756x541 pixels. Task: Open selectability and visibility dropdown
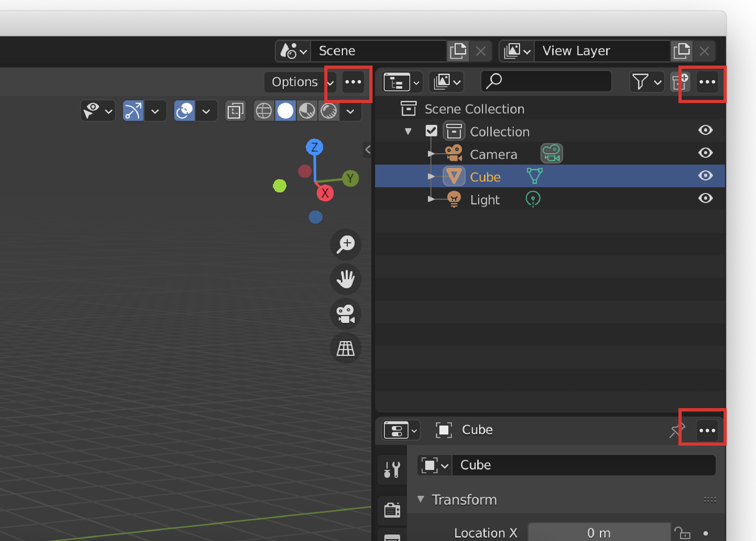coord(98,111)
